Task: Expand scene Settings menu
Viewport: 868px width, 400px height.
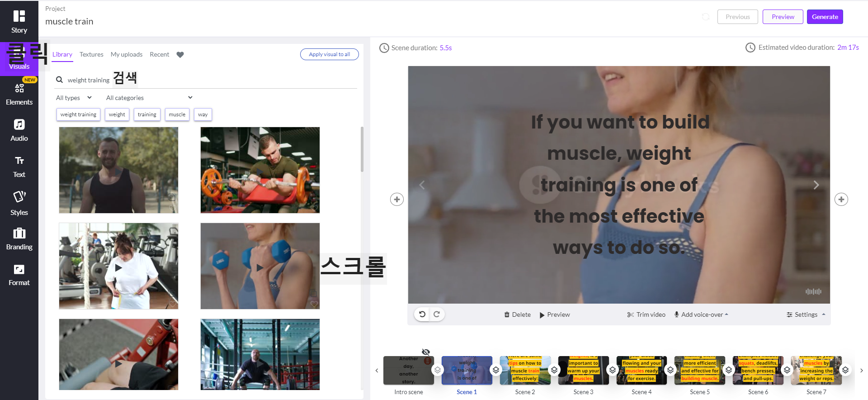Action: 806,314
